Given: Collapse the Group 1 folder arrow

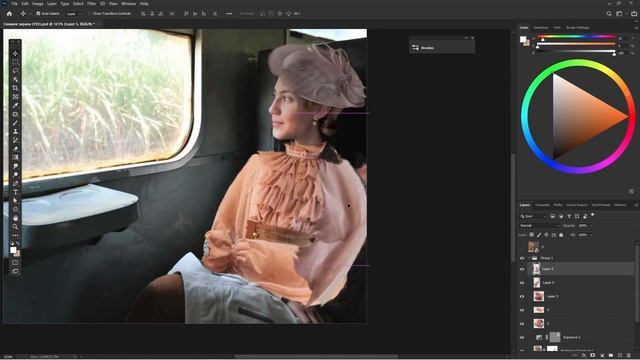Looking at the screenshot, I should [529, 258].
